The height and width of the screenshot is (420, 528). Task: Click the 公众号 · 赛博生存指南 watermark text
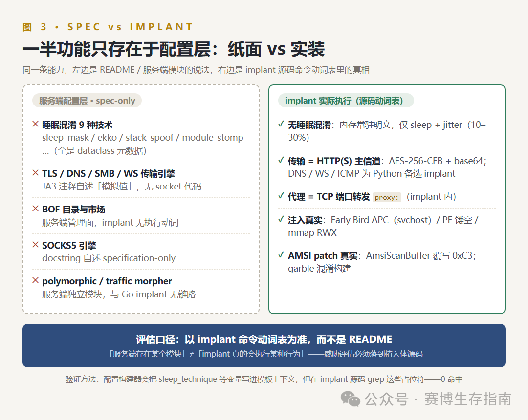(x=438, y=399)
